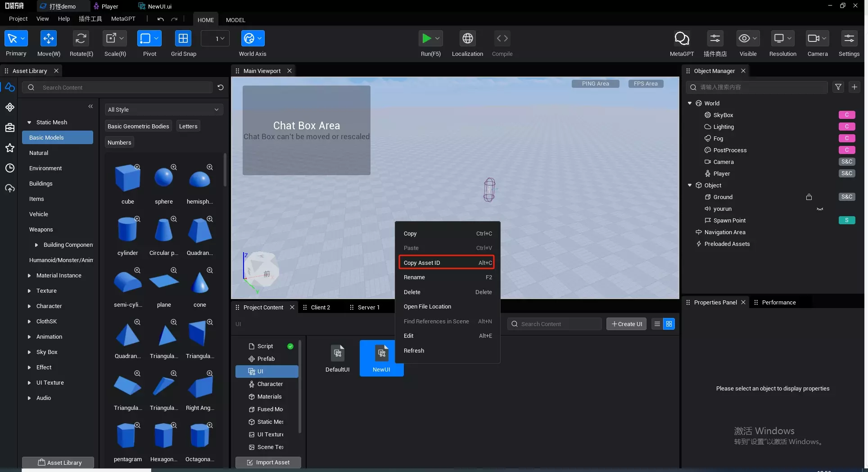Expand the Building Component subcategory
This screenshot has width=868, height=472.
point(36,245)
